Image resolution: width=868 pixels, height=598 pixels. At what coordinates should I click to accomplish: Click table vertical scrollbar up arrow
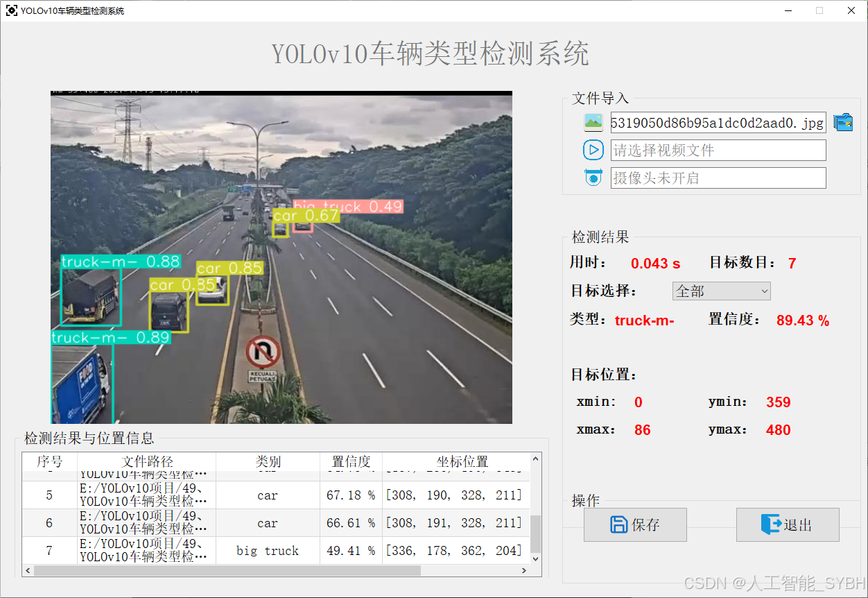pos(535,459)
